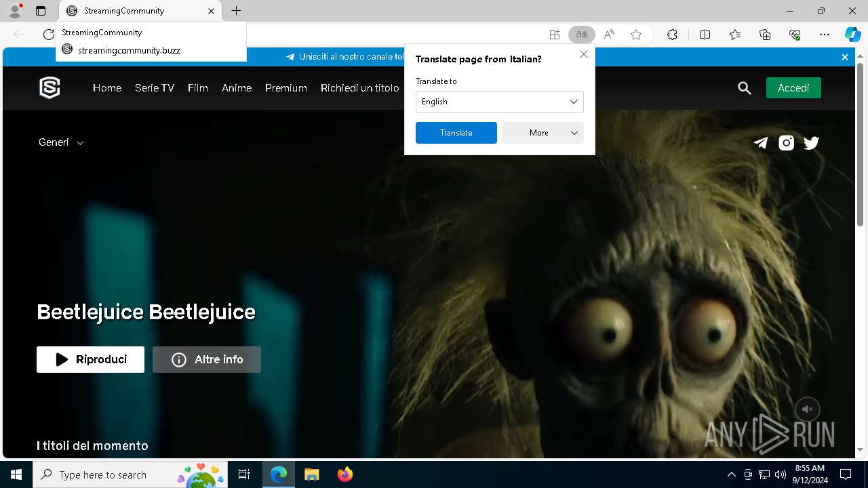Open the volume tray icon
This screenshot has height=488, width=868.
pyautogui.click(x=780, y=474)
